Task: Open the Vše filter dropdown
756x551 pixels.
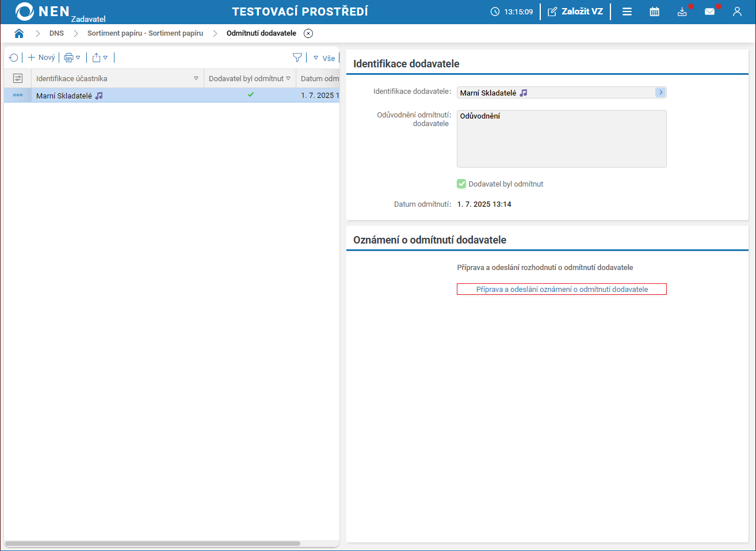Action: [x=324, y=58]
